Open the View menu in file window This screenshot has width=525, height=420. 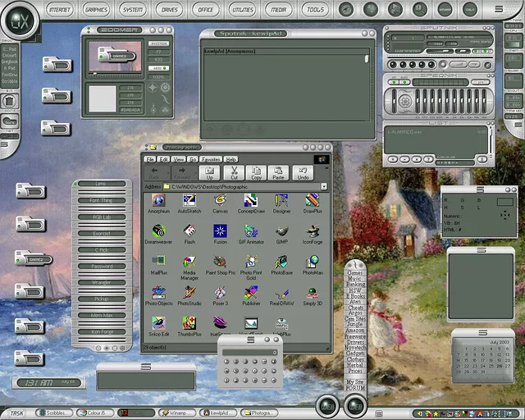(179, 159)
